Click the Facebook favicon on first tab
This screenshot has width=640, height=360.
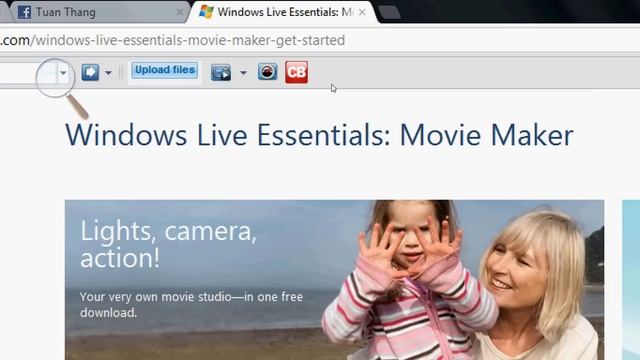[24, 12]
